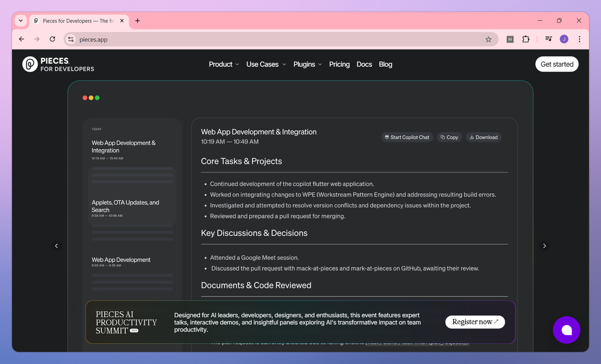Open the Use Cases dropdown
The image size is (601, 364).
265,64
